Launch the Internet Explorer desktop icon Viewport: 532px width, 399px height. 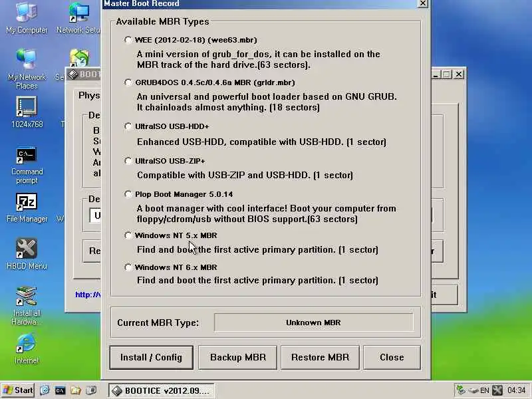27,348
